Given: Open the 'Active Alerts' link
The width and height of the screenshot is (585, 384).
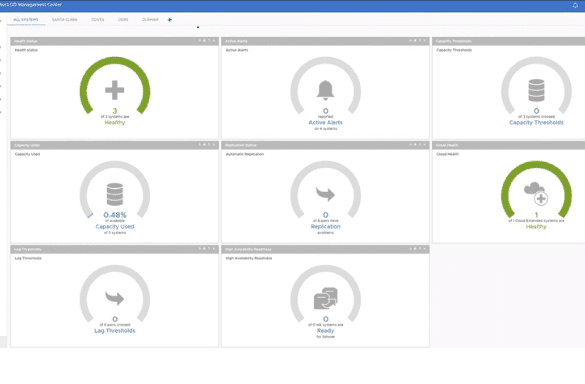Looking at the screenshot, I should point(325,122).
